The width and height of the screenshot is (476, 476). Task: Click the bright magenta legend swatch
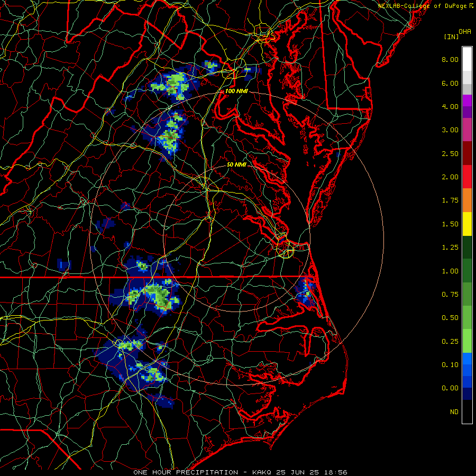467,100
